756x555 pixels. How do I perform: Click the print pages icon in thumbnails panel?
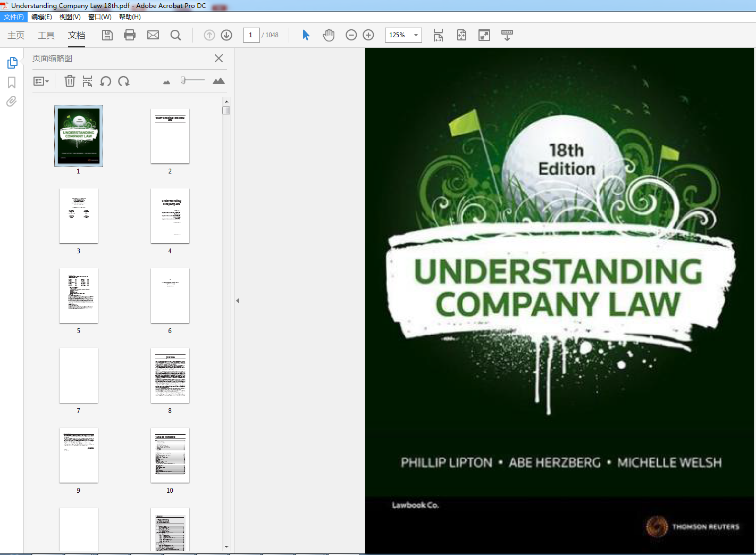coord(88,81)
